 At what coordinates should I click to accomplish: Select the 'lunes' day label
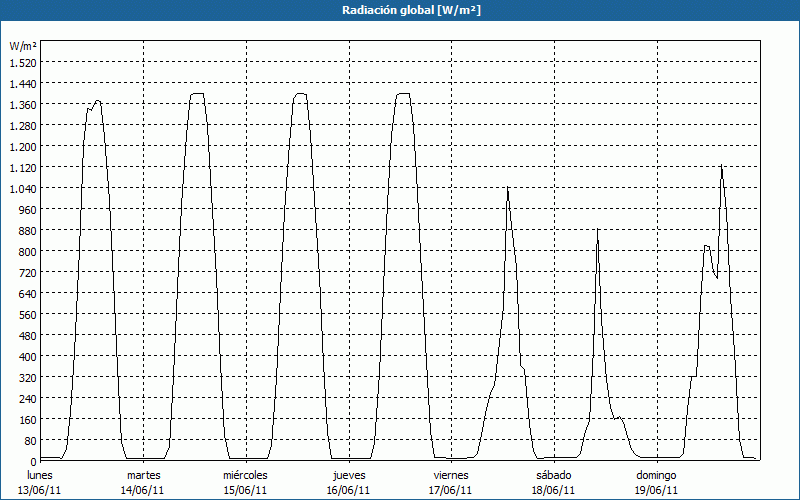click(x=41, y=475)
